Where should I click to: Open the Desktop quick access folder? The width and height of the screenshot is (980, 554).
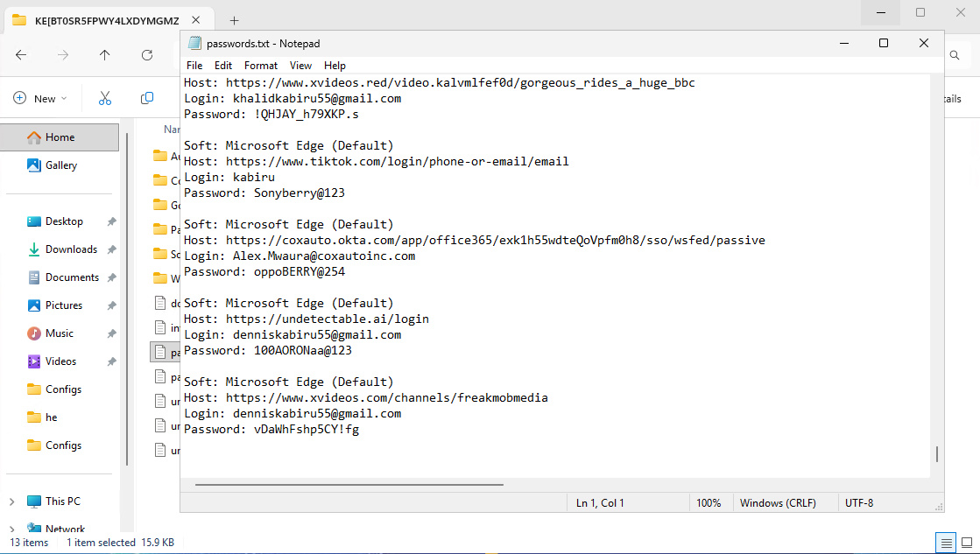click(x=64, y=221)
